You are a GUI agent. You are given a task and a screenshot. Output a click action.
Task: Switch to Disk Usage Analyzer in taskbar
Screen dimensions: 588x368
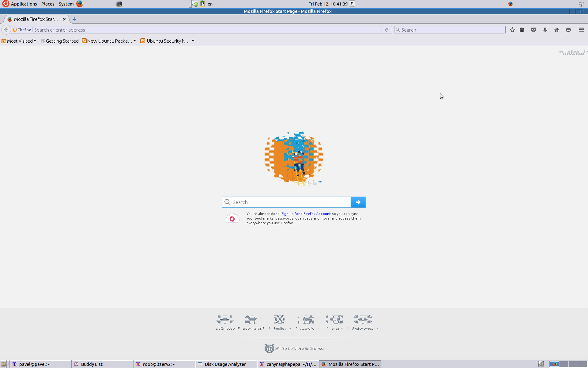(225, 364)
